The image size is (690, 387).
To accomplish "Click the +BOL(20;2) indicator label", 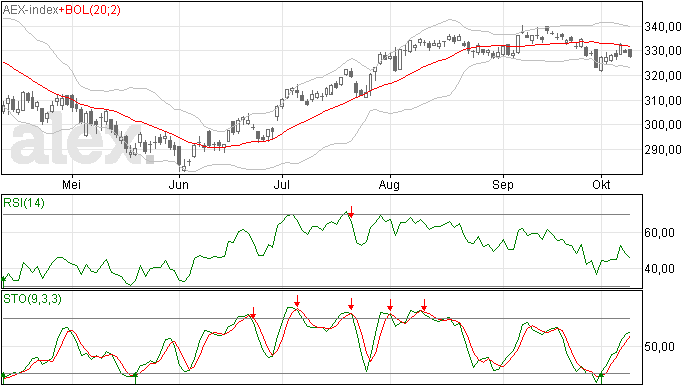I will (90, 10).
